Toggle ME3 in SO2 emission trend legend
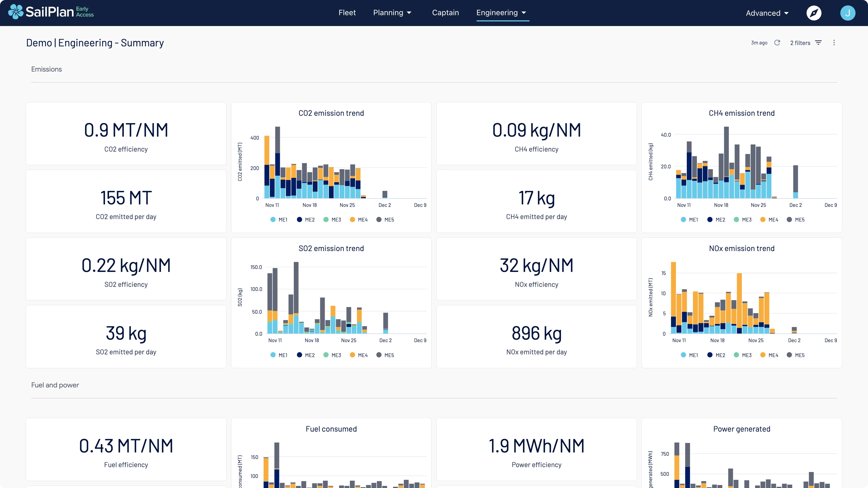The width and height of the screenshot is (868, 488). (332, 355)
